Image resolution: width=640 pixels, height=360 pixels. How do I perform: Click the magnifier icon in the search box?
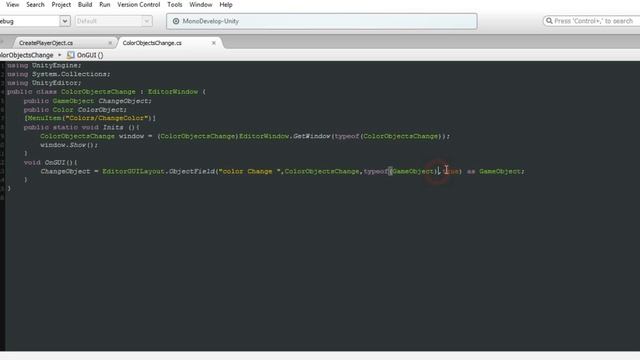[549, 21]
